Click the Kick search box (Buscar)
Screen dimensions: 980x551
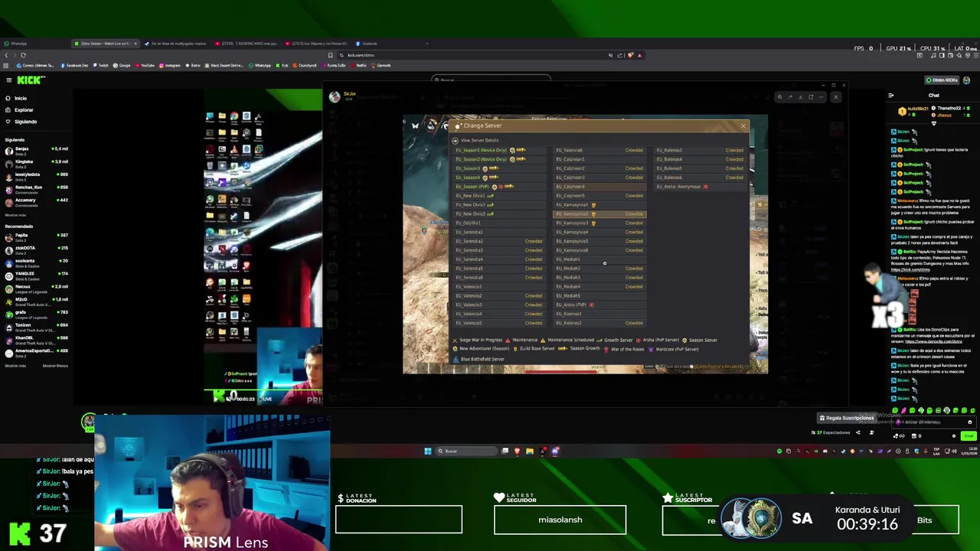(x=491, y=80)
